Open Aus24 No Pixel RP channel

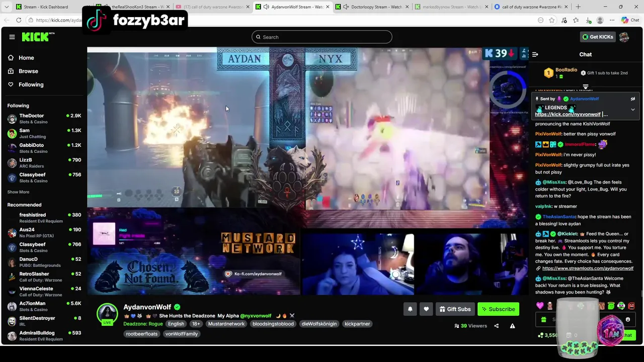(44, 232)
